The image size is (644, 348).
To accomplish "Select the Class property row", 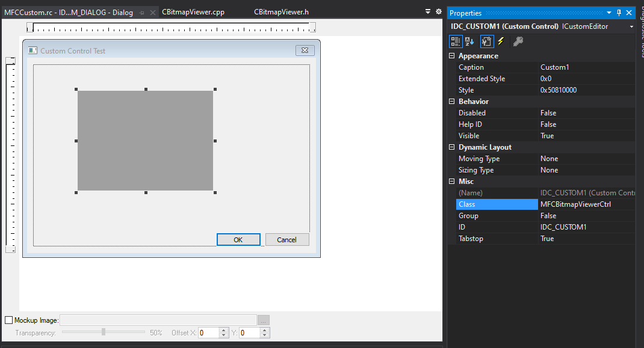I will [x=545, y=204].
